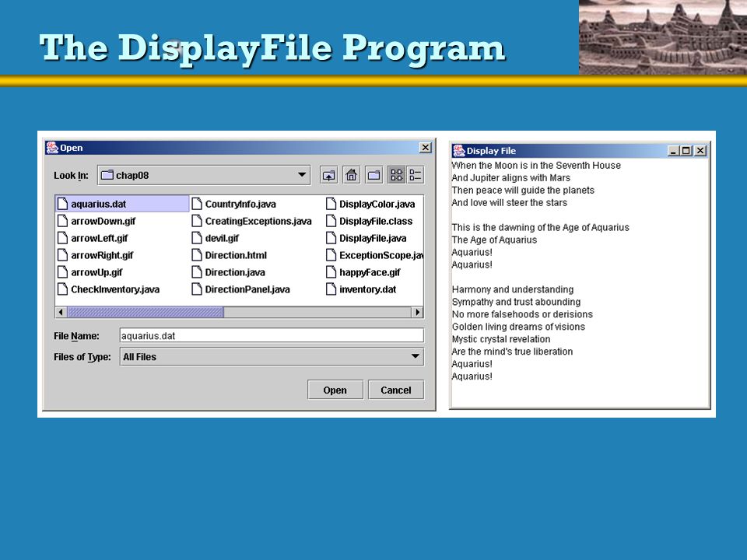Close the Open dialog
The height and width of the screenshot is (560, 747).
(426, 148)
